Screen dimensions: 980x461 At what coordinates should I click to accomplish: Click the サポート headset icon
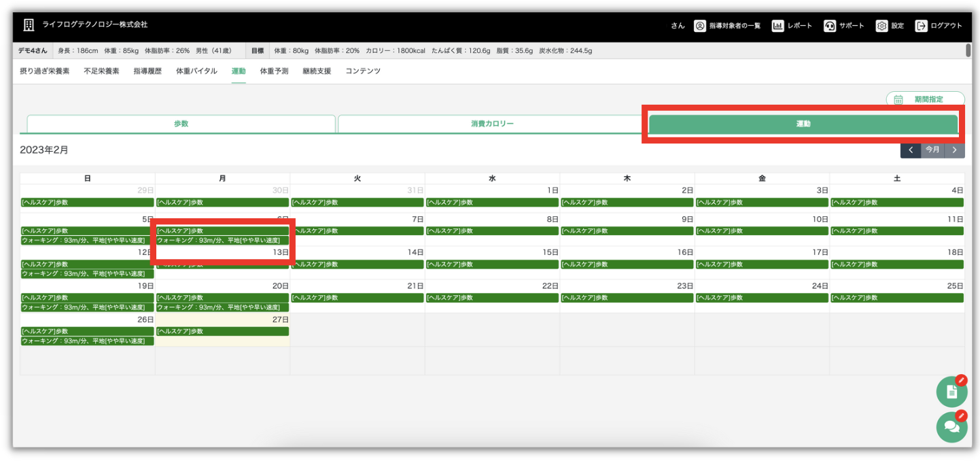tap(829, 26)
